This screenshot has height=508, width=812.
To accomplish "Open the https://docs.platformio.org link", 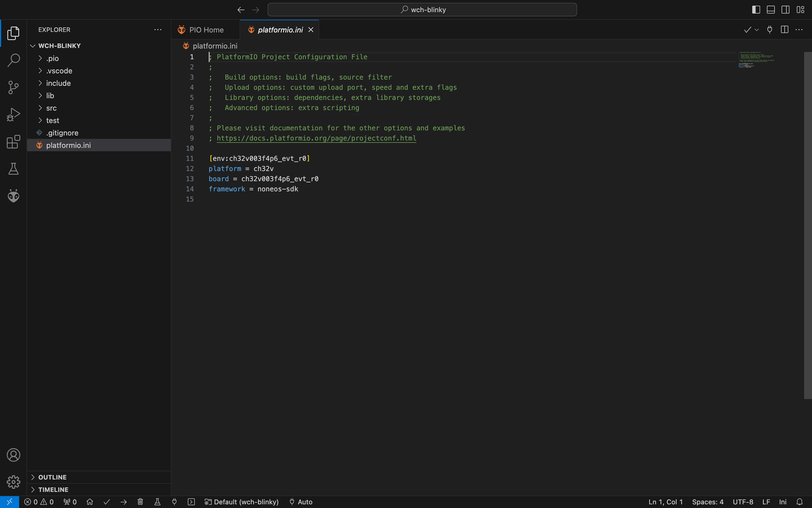I will click(316, 138).
